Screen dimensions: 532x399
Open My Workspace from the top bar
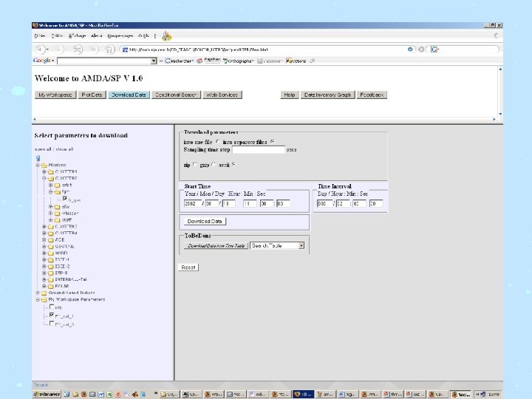coord(55,95)
